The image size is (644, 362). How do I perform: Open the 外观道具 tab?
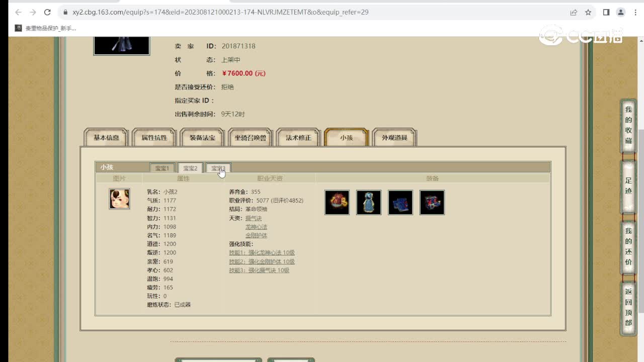point(394,137)
